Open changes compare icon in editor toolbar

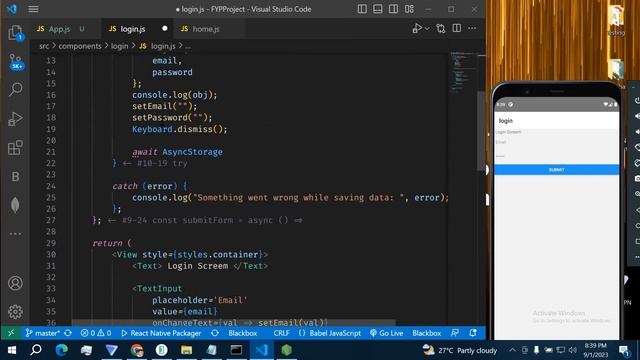click(441, 29)
